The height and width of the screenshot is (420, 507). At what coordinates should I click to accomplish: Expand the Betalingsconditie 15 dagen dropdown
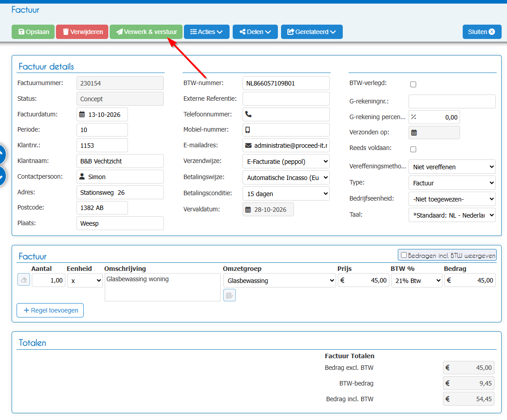pyautogui.click(x=286, y=194)
